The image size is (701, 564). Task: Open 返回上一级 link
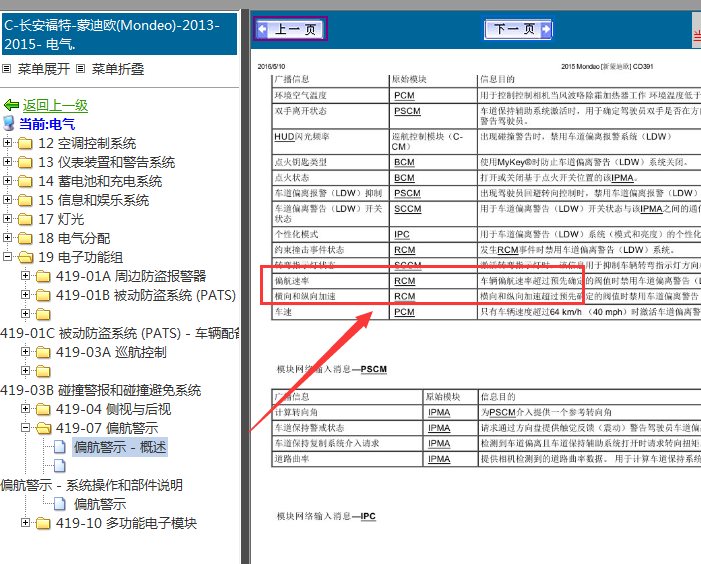tap(55, 105)
